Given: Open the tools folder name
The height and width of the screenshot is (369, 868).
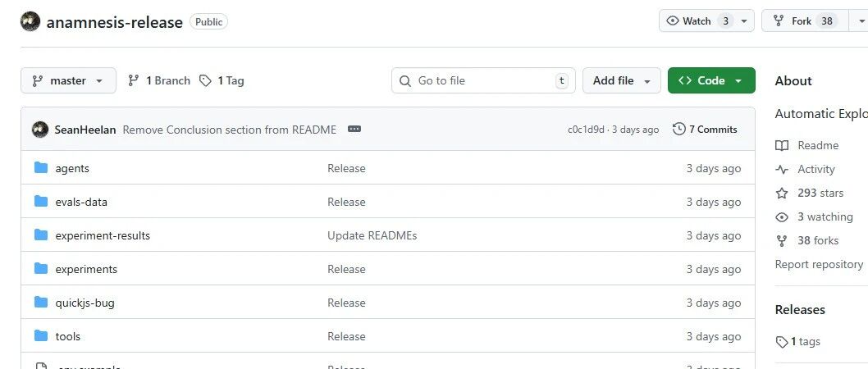Looking at the screenshot, I should (67, 336).
